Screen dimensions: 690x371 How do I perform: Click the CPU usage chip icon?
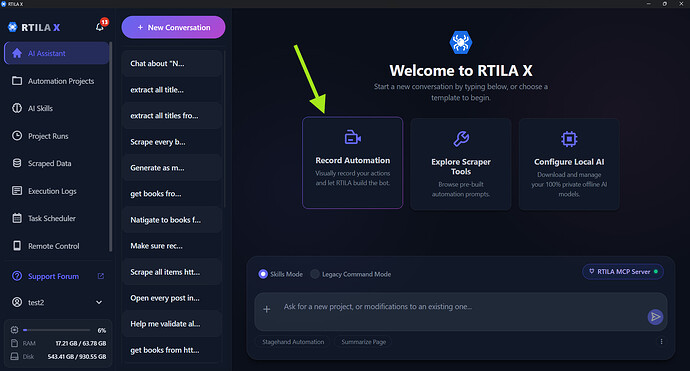click(15, 330)
